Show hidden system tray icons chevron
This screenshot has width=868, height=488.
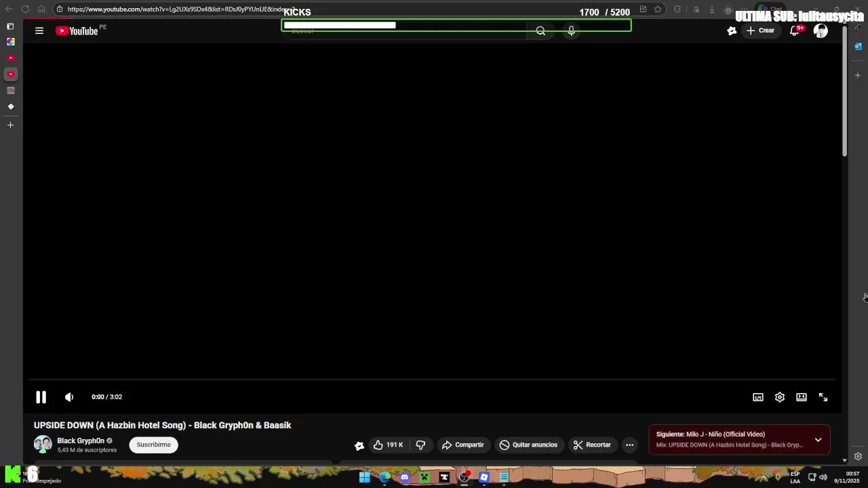coord(764,477)
